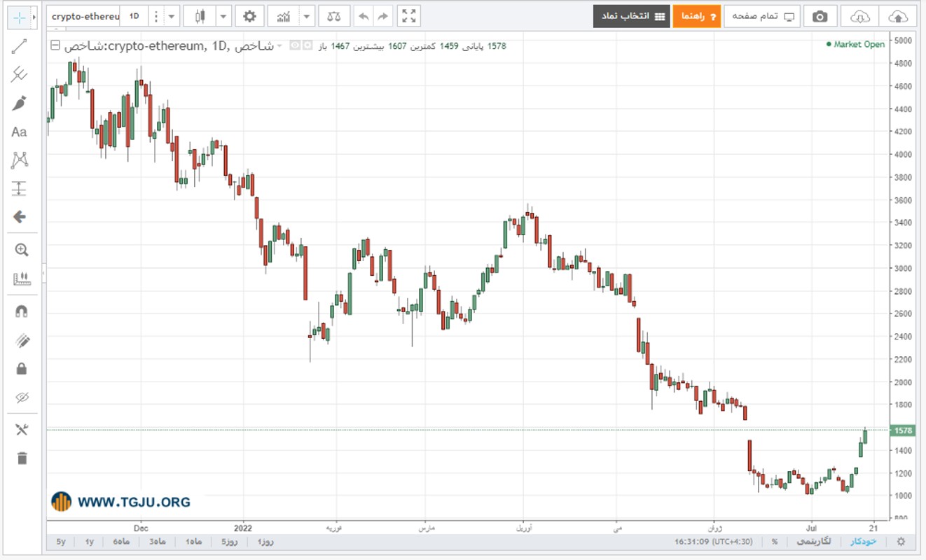Toggle auto scale (خودکار)
926x560 pixels.
click(x=863, y=542)
